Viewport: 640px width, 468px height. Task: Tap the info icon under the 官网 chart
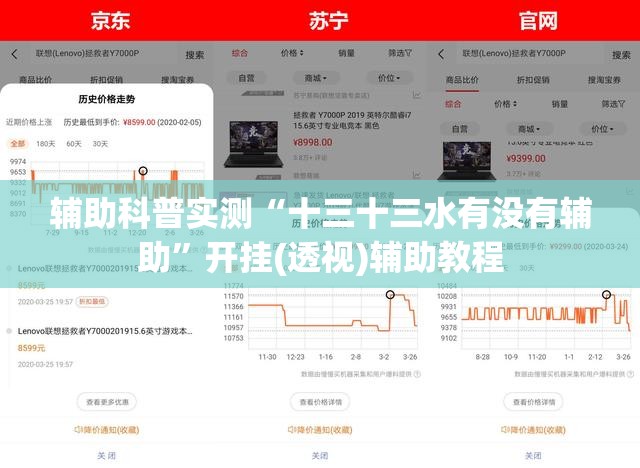coord(631,374)
